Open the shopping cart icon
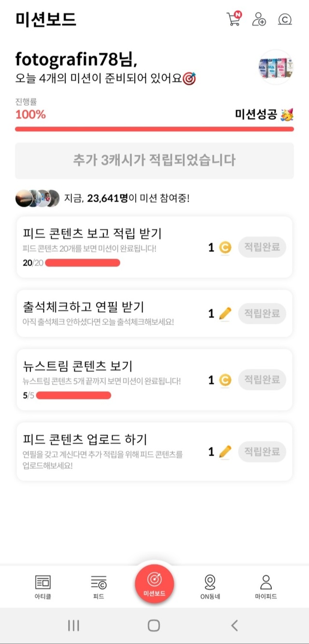The height and width of the screenshot is (644, 309). click(234, 19)
